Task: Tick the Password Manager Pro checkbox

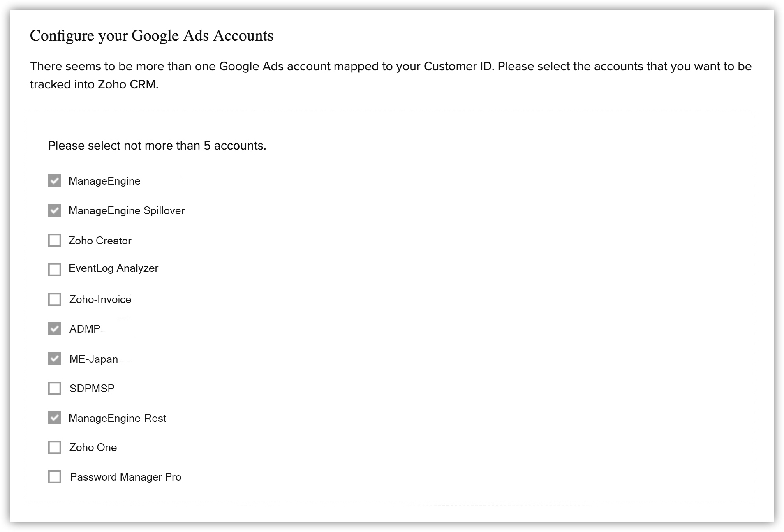Action: click(55, 477)
